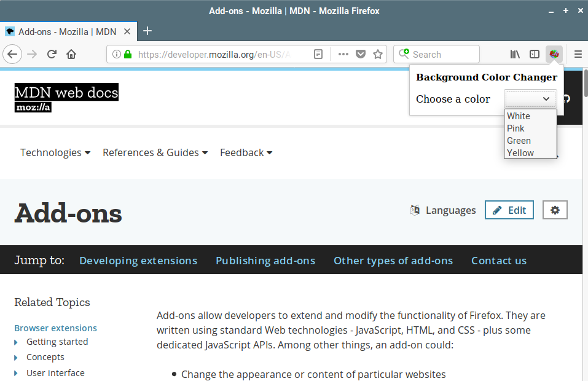The height and width of the screenshot is (381, 588).
Task: Open the Firefox hamburger menu
Action: pyautogui.click(x=578, y=54)
